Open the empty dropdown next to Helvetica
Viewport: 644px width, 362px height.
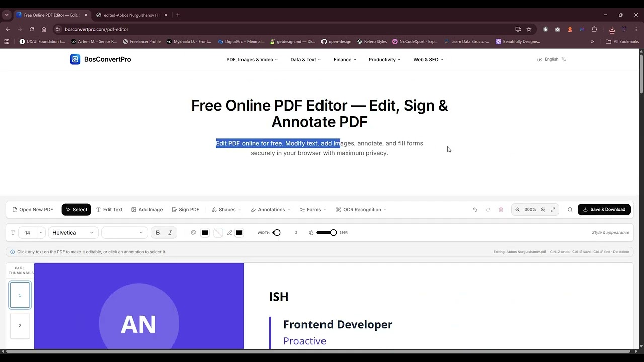click(124, 233)
